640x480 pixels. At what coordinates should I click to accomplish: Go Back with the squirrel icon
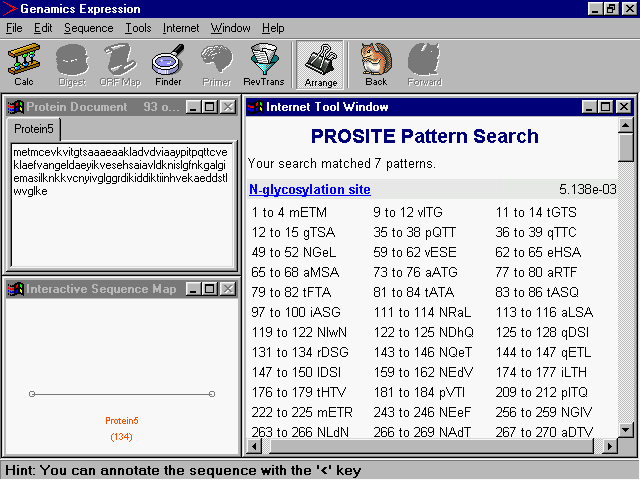(x=376, y=64)
